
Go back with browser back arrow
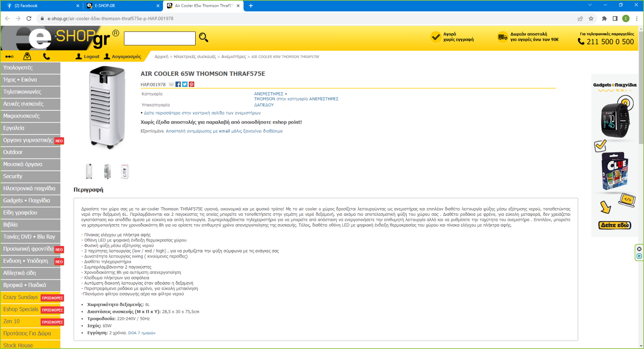tap(7, 19)
